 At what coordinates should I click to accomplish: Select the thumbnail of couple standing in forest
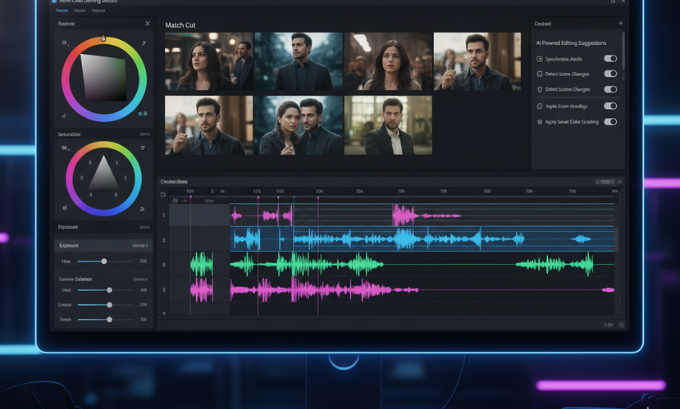(298, 125)
